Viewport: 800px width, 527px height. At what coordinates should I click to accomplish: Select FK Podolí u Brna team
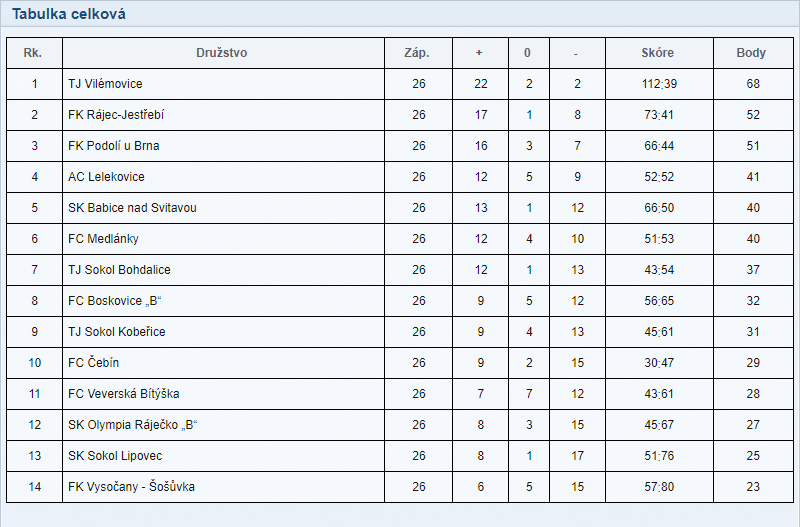coord(114,146)
